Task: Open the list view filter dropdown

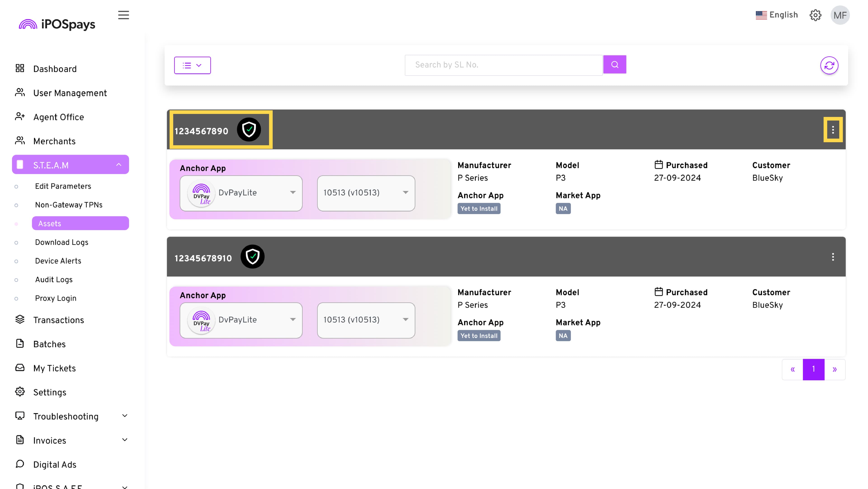Action: [x=192, y=65]
